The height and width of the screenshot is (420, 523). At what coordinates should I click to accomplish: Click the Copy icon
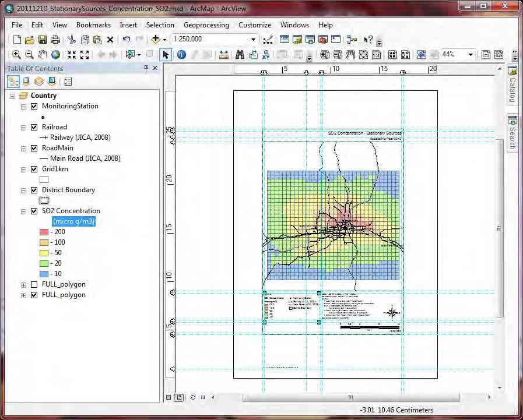[x=85, y=40]
